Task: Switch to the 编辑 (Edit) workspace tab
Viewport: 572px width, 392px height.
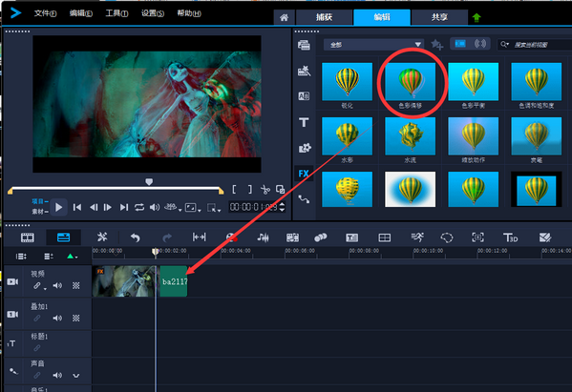Action: pos(382,17)
